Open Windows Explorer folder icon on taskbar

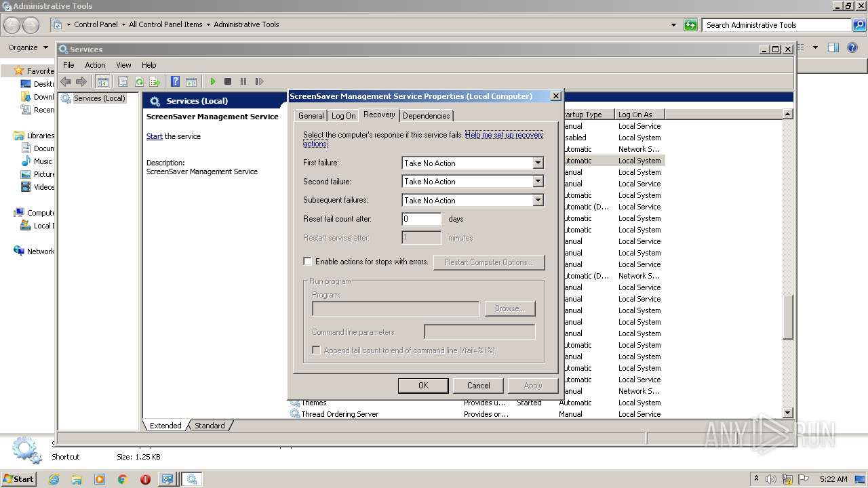(x=77, y=479)
